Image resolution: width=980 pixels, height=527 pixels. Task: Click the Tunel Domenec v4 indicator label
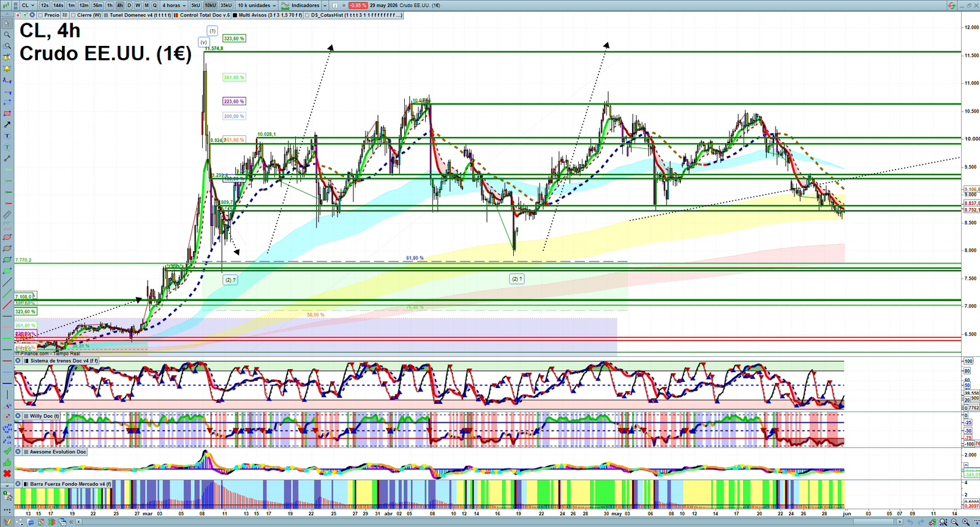[140, 15]
